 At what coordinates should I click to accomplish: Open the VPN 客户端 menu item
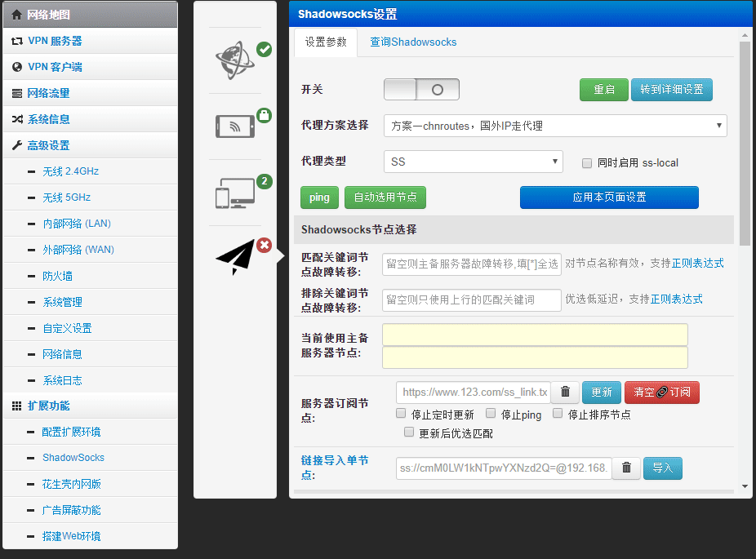[91, 67]
